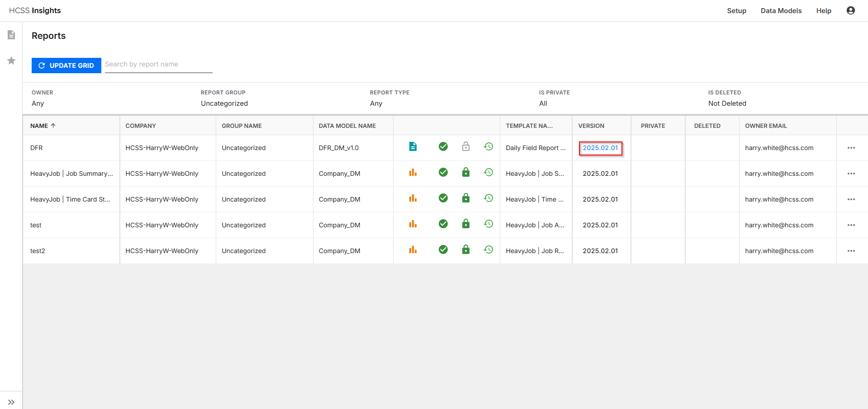Open the user account icon in the top bar
The width and height of the screenshot is (868, 409).
(851, 10)
